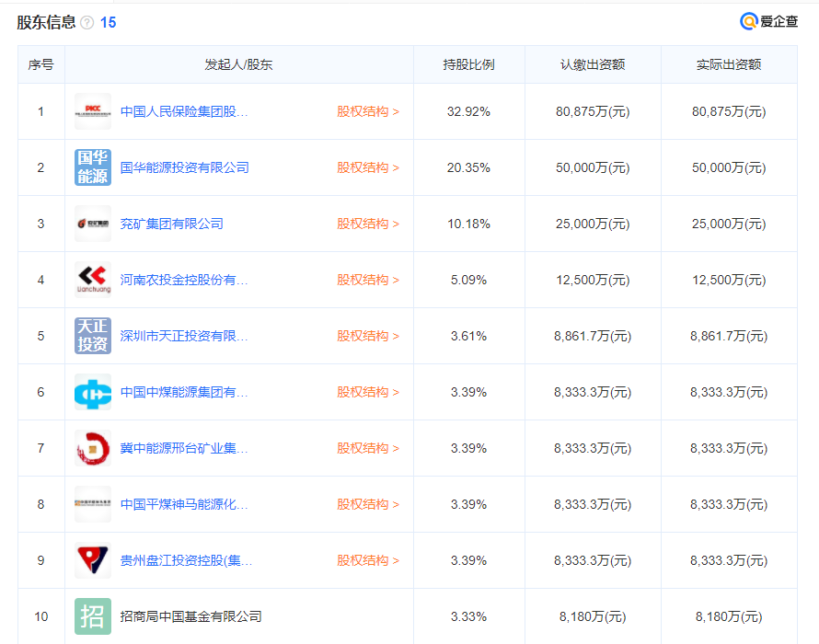Select the 10.18% shareholding cell

(x=468, y=224)
